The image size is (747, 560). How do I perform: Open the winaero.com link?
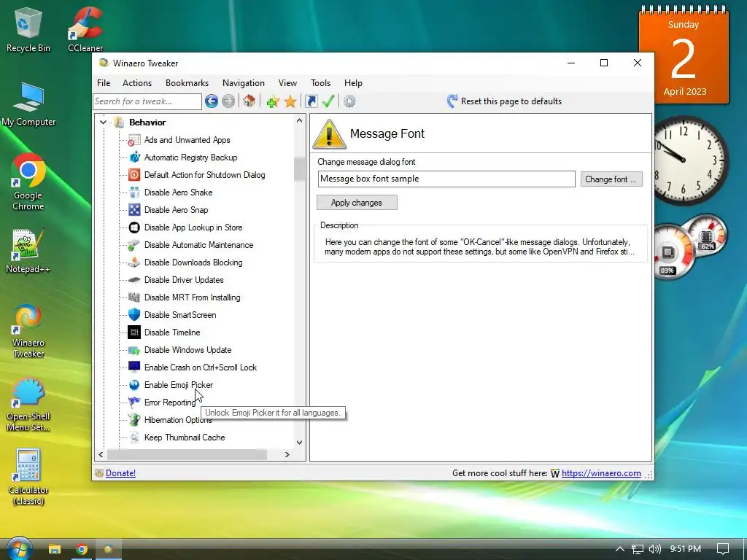601,472
